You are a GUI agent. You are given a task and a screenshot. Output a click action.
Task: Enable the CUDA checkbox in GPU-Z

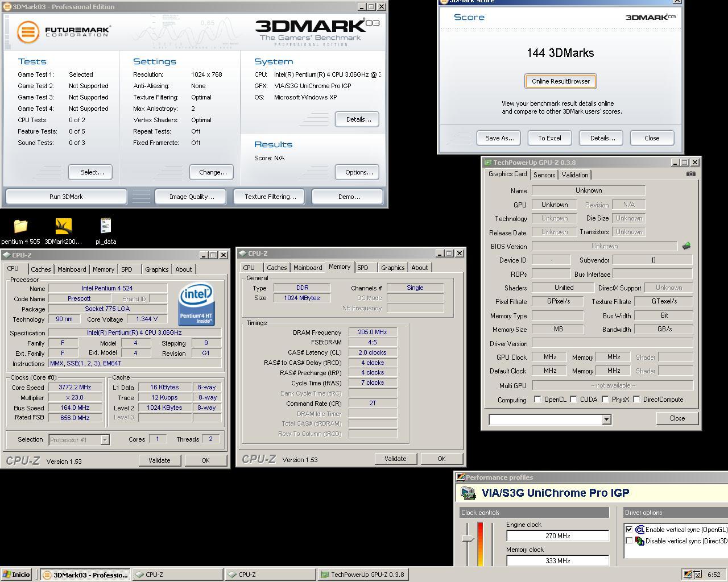point(573,400)
